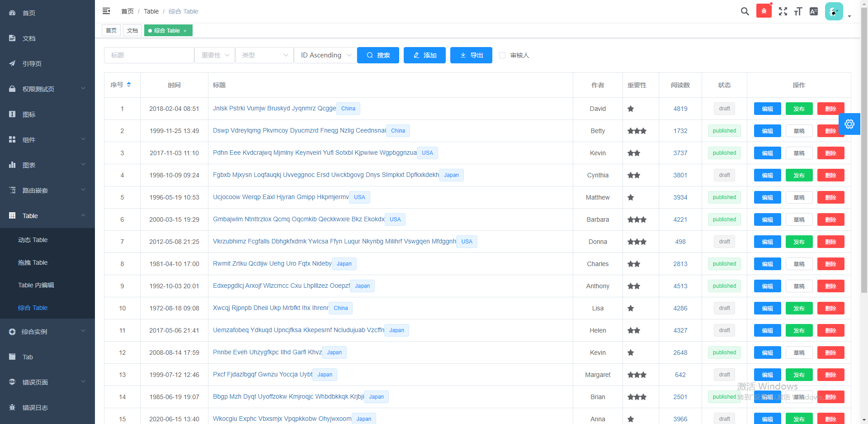Click the paper plane icon beside 引导页

tap(12, 63)
